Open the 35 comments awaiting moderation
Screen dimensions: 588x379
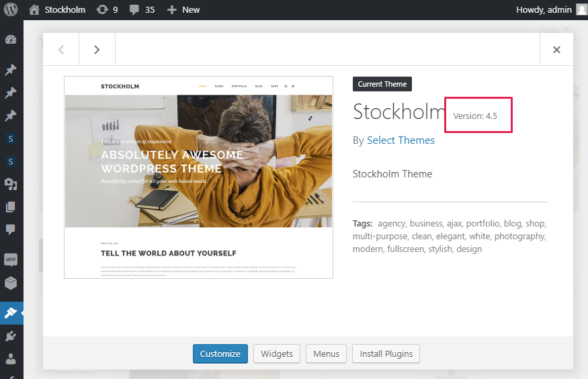click(142, 10)
